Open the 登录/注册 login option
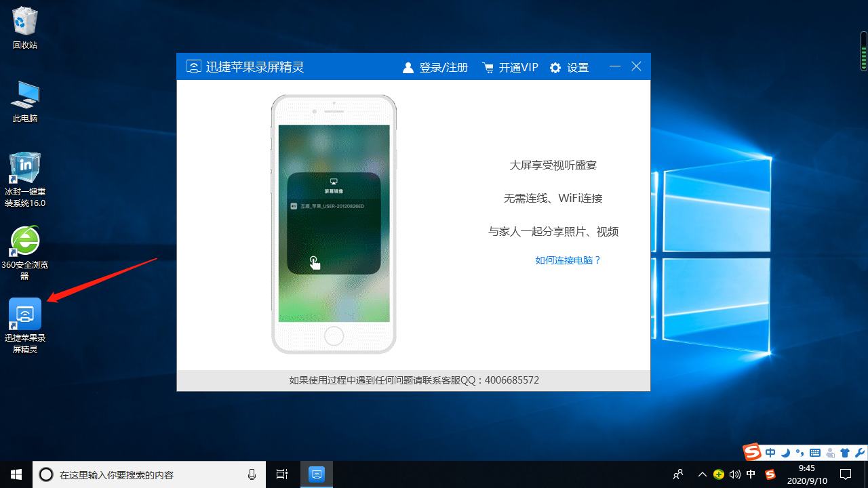This screenshot has height=488, width=868. 435,67
